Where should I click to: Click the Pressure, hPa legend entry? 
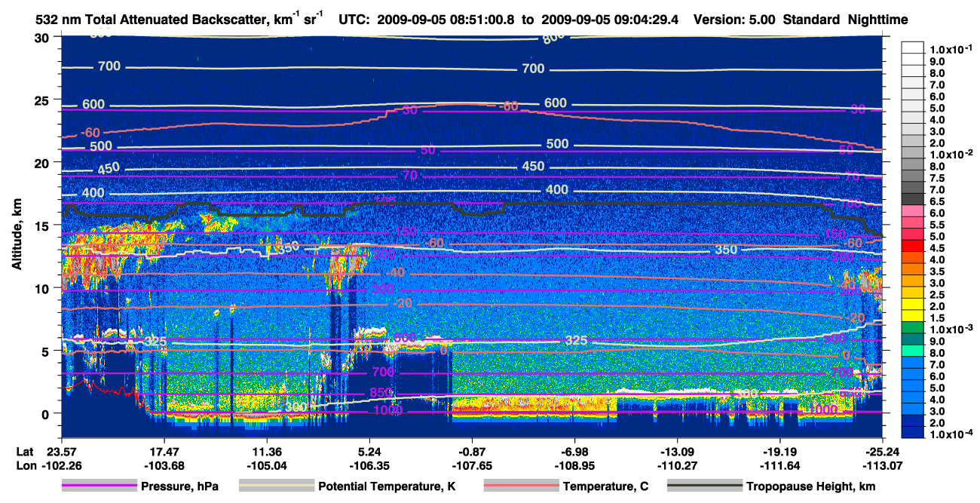tap(179, 486)
